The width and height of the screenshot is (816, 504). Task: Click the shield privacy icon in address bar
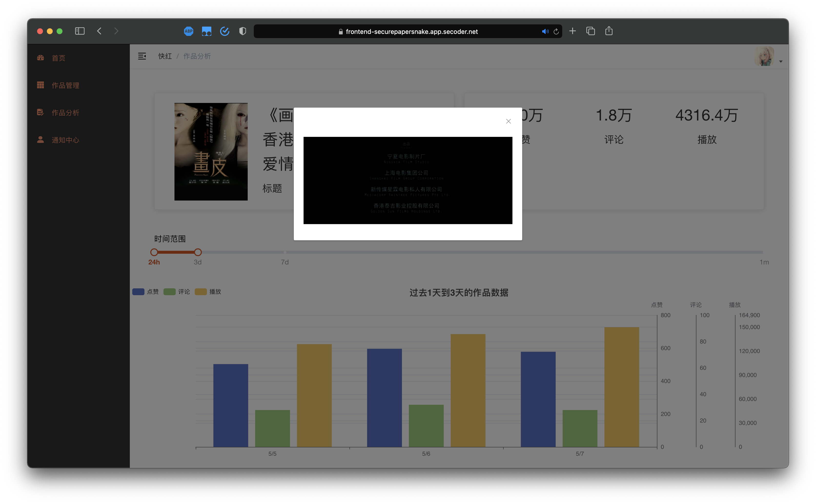point(242,31)
